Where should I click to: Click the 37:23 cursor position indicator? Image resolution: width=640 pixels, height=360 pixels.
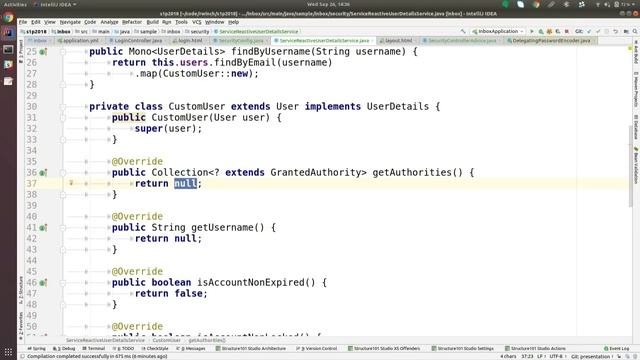click(x=527, y=356)
